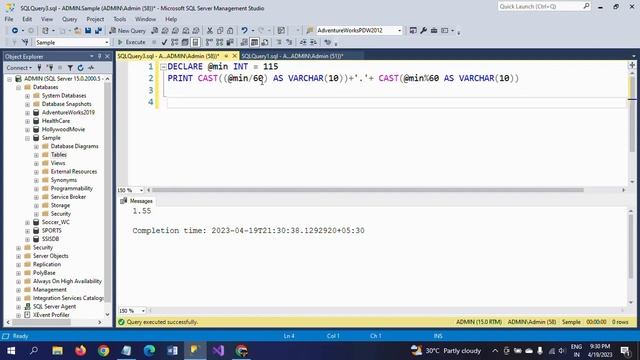640x360 pixels.
Task: Click the Save All icon
Action: coord(98,31)
